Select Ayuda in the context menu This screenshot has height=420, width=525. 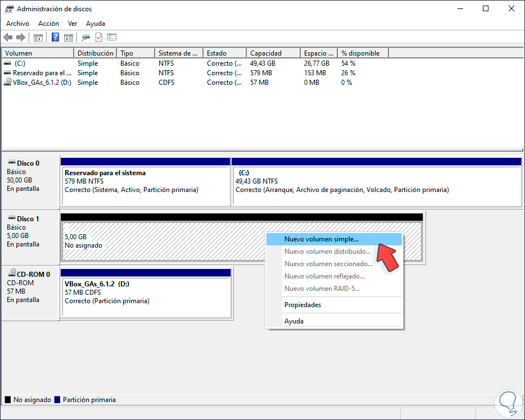coord(334,321)
